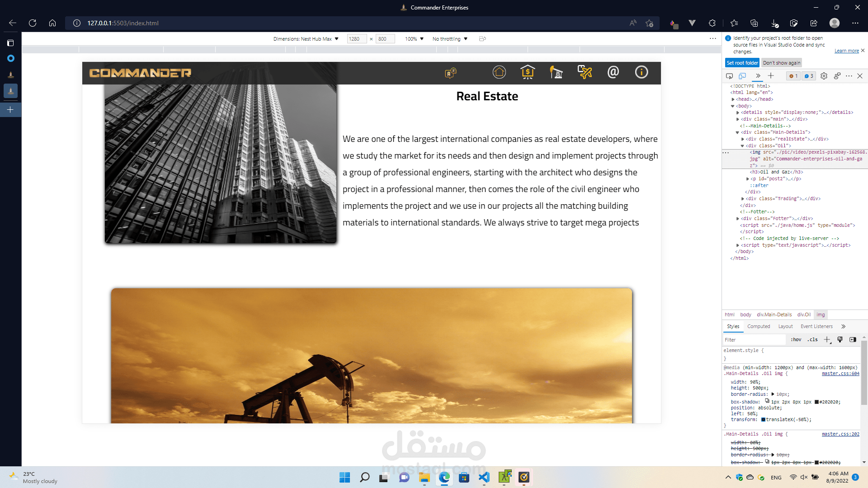Expand the div class realEstate node
This screenshot has width=868, height=488.
[x=743, y=139]
